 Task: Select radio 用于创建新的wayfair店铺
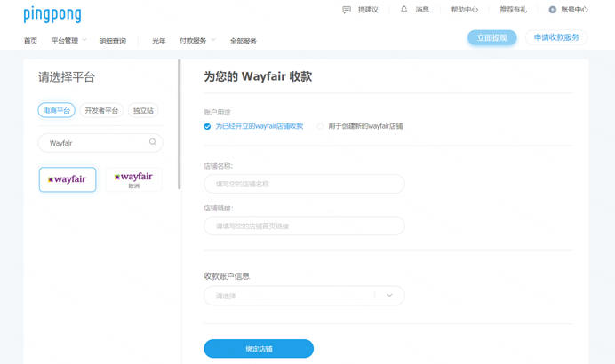[x=320, y=126]
